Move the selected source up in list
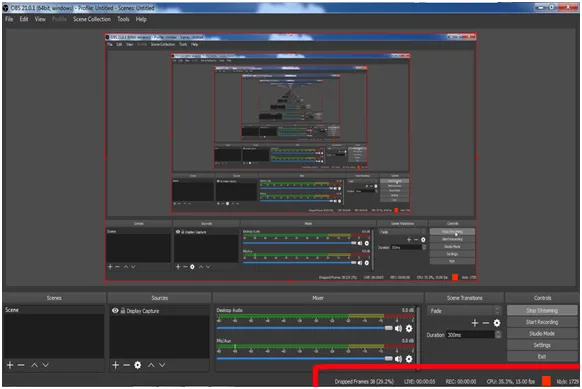Screen dimensions: 582x389 pos(151,365)
